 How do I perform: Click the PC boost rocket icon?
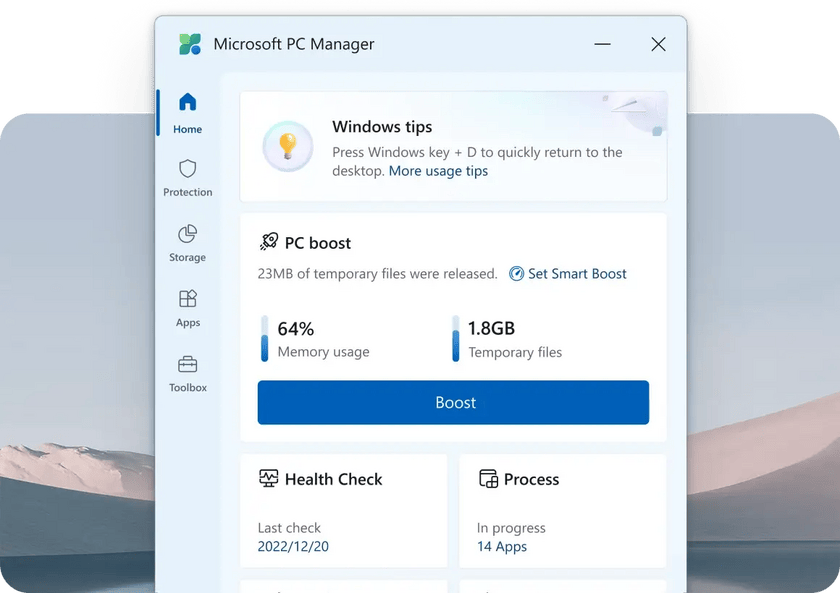tap(270, 241)
